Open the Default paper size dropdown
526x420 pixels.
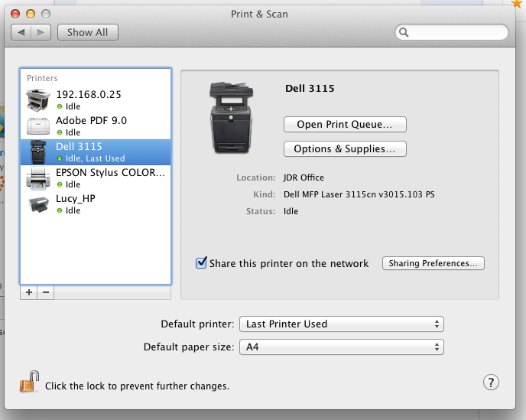(342, 347)
